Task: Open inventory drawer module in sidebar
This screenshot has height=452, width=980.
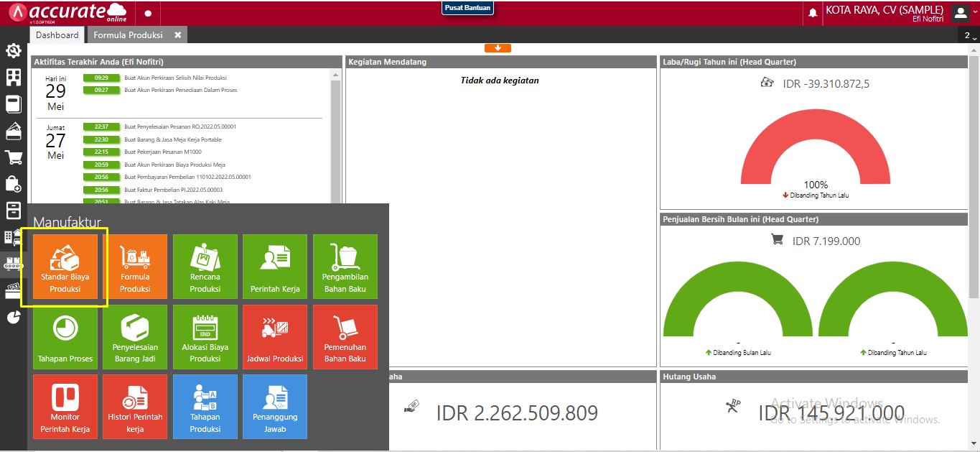Action: click(x=14, y=211)
